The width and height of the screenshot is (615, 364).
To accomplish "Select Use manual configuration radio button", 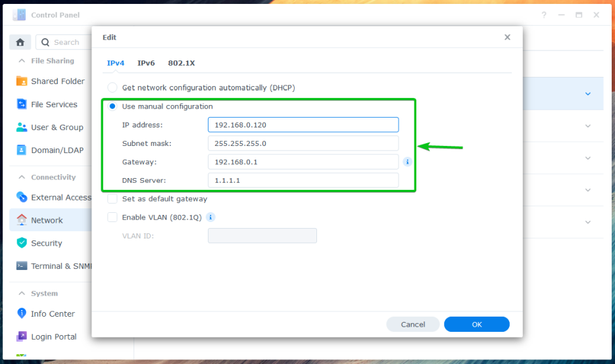I will [x=112, y=106].
